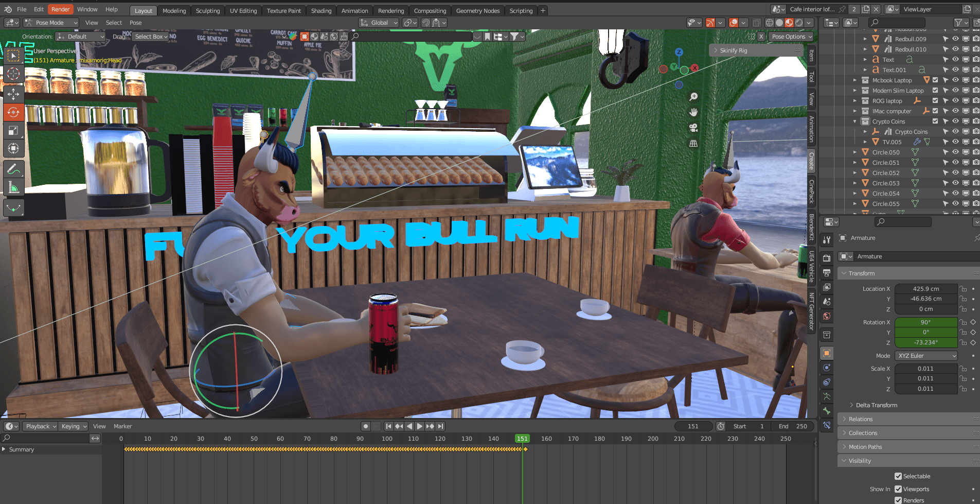Expand the Delta Transform subpanel
This screenshot has width=980, height=504.
876,405
